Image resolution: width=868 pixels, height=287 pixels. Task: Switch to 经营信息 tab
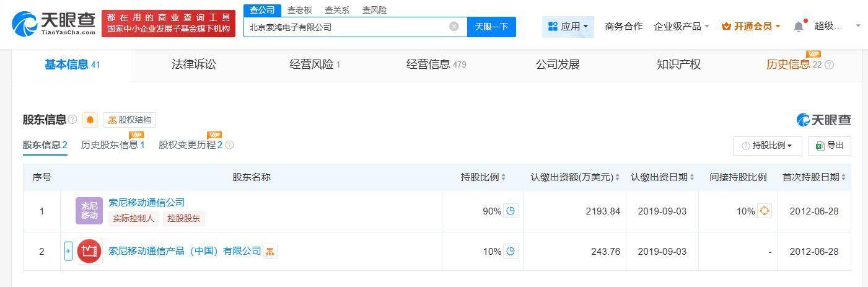coord(436,64)
